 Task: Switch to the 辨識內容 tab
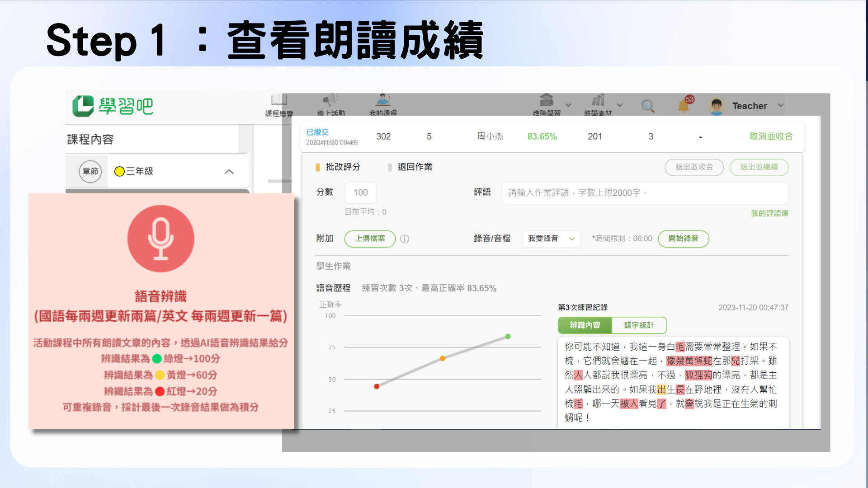[x=585, y=325]
